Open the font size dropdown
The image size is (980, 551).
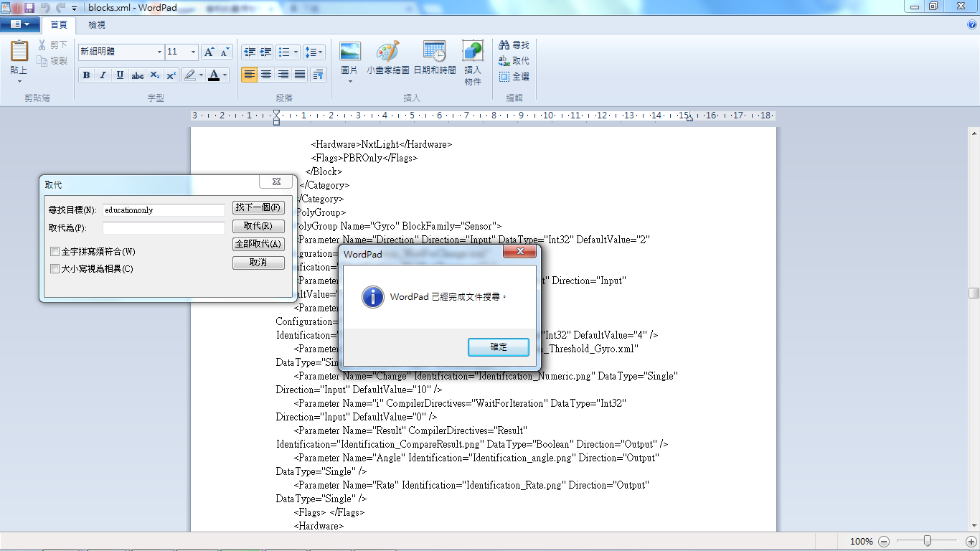[x=193, y=52]
